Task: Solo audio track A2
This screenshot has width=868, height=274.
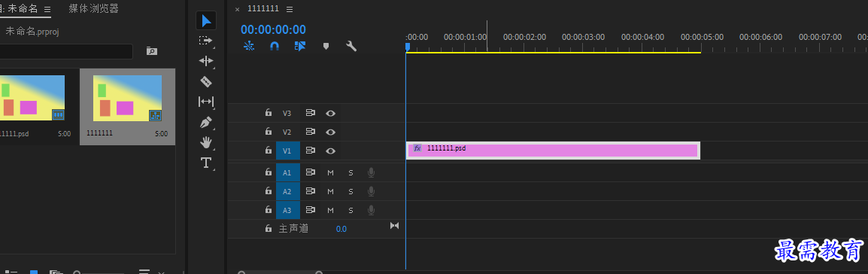Action: click(351, 191)
